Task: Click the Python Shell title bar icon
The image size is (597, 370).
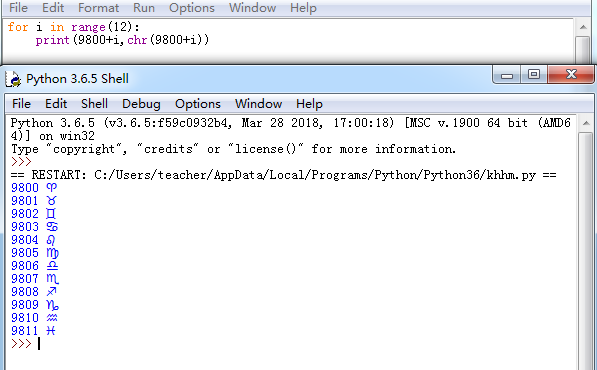Action: pos(13,79)
